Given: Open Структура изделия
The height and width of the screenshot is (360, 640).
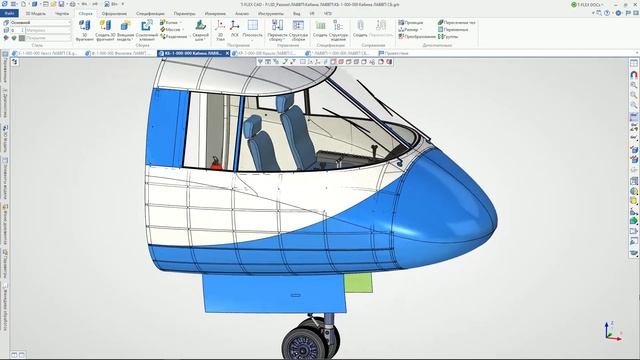Looking at the screenshot, I should pyautogui.click(x=338, y=30).
